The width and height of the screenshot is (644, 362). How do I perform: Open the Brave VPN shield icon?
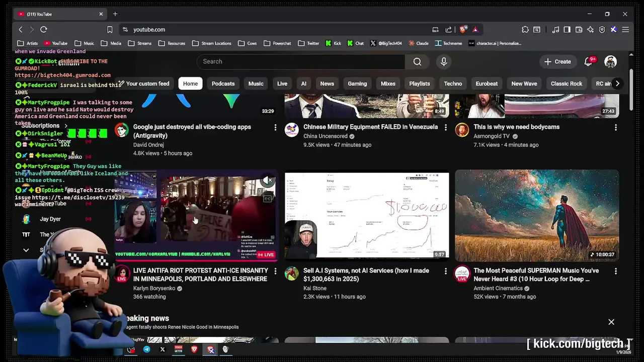602,30
